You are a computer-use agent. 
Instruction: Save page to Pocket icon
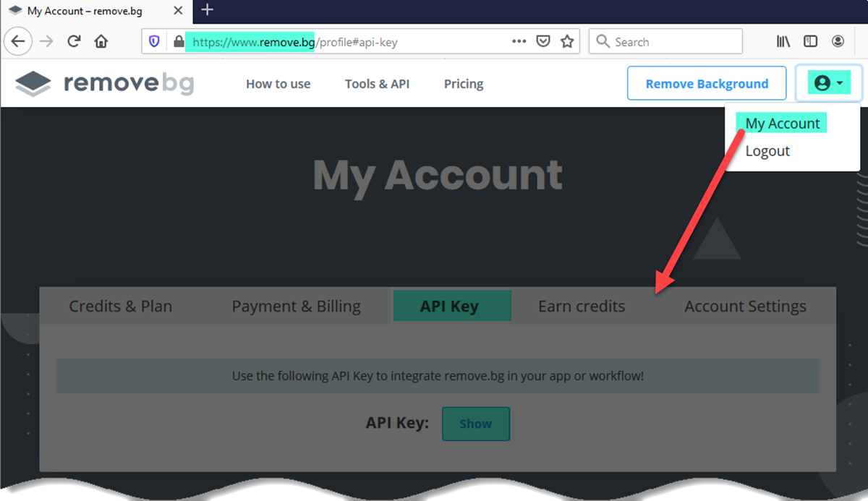click(543, 42)
